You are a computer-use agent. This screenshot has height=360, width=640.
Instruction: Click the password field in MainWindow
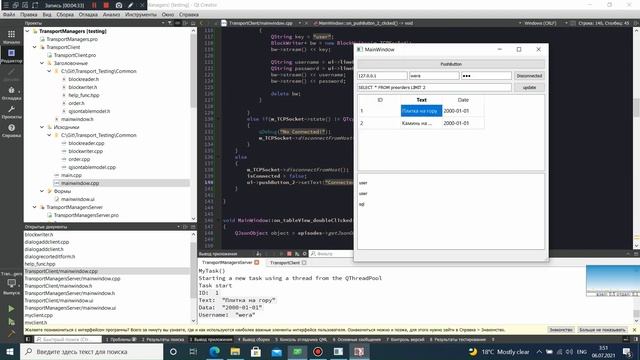click(486, 76)
